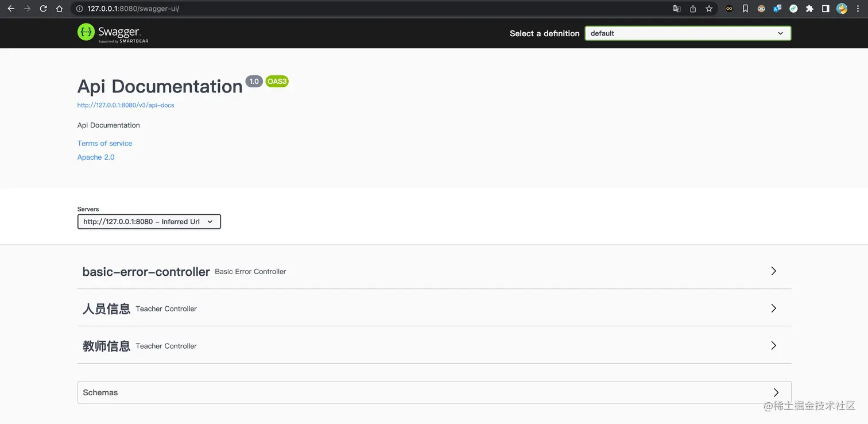Open the green circle extension
The image size is (868, 424).
click(793, 9)
